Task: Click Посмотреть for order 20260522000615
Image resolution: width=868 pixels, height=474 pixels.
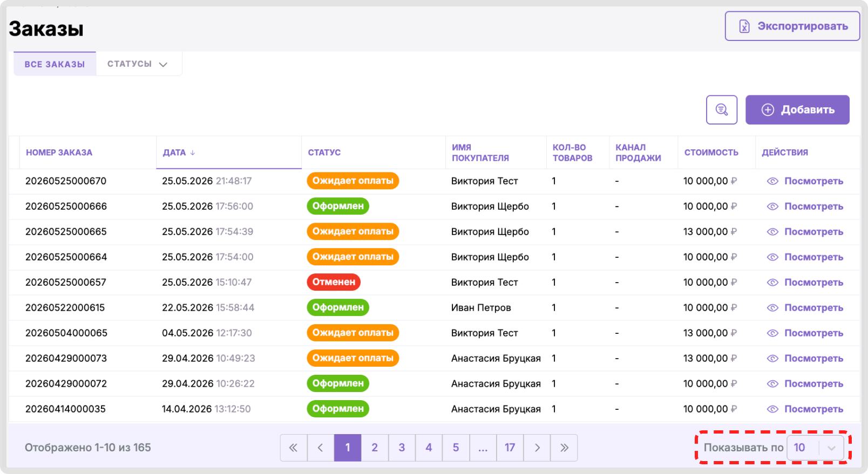Action: tap(813, 308)
